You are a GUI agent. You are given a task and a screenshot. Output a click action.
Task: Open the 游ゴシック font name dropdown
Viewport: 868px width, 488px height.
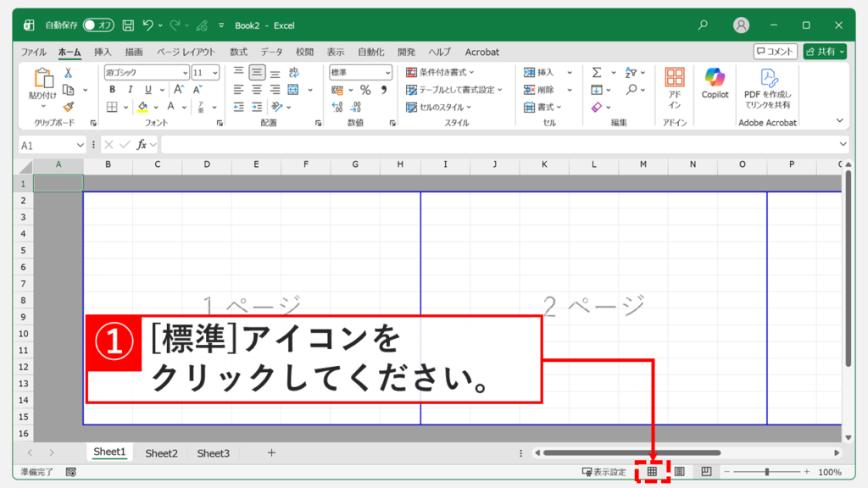(x=184, y=72)
